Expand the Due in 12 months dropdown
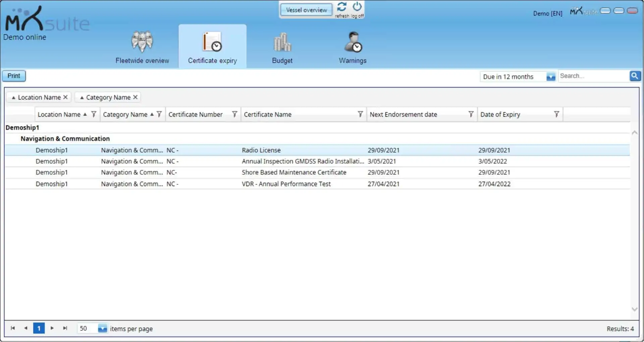 tap(551, 77)
